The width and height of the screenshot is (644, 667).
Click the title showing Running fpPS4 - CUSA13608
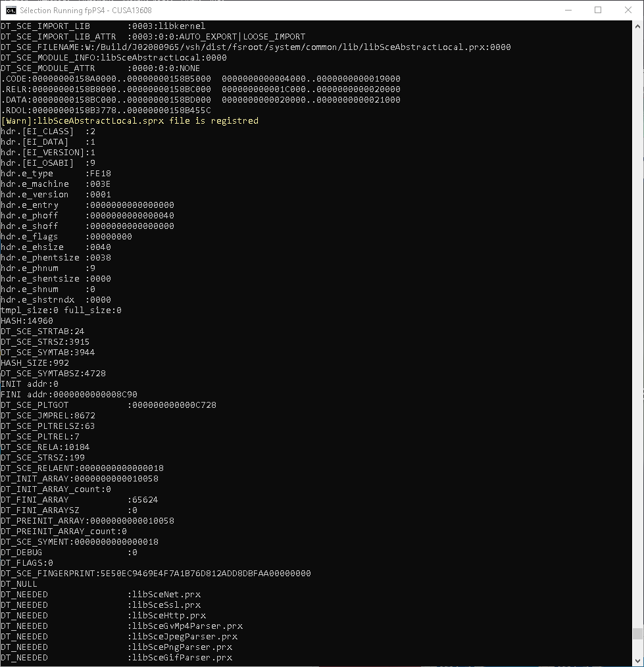pyautogui.click(x=86, y=10)
